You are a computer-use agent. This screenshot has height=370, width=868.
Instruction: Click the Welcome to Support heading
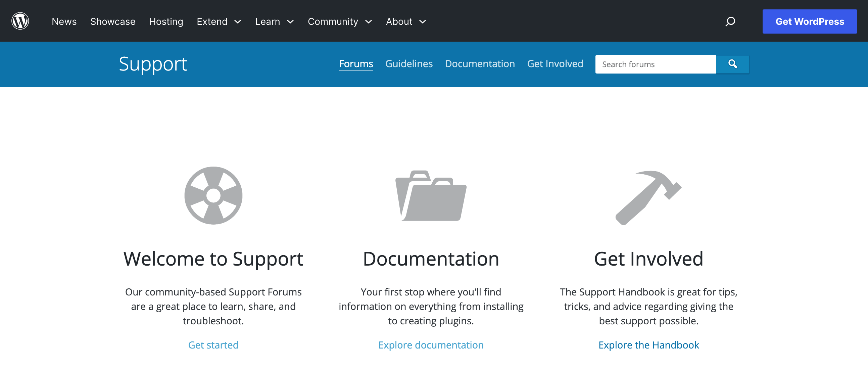tap(213, 259)
